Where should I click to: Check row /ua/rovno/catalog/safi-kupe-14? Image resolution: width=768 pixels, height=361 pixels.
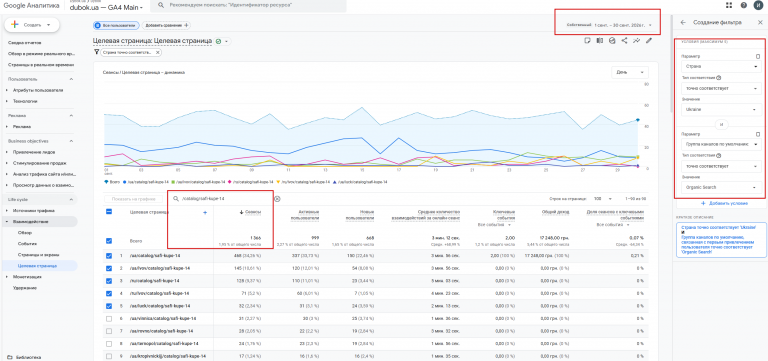(x=109, y=331)
